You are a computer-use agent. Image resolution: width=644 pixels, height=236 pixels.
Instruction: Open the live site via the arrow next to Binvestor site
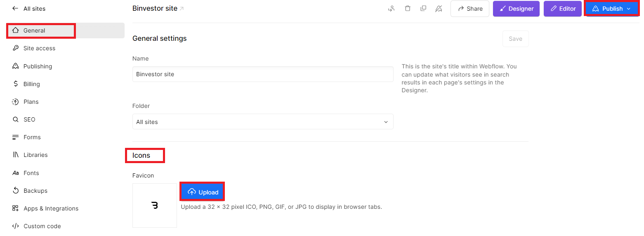182,9
